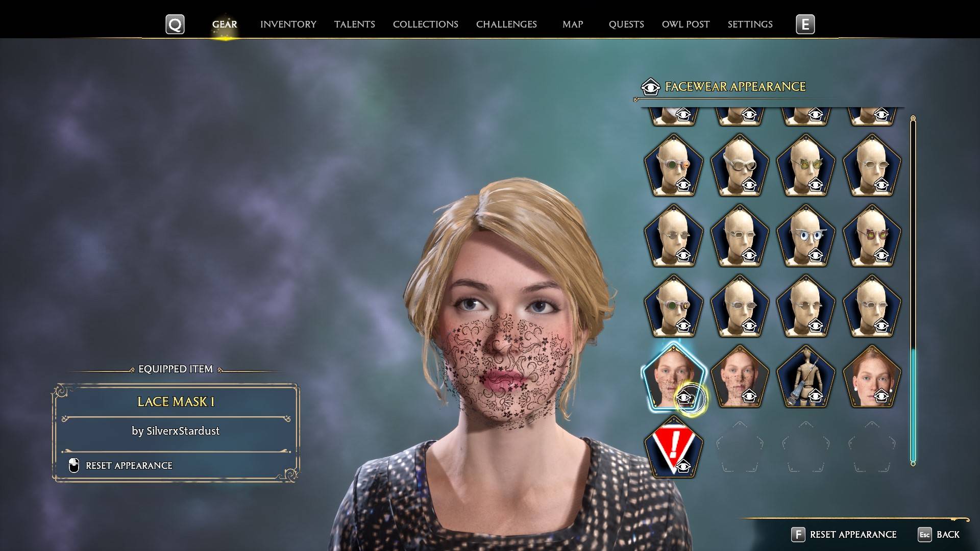
Task: Choose the white strap goggles with clear lenses
Action: [740, 165]
